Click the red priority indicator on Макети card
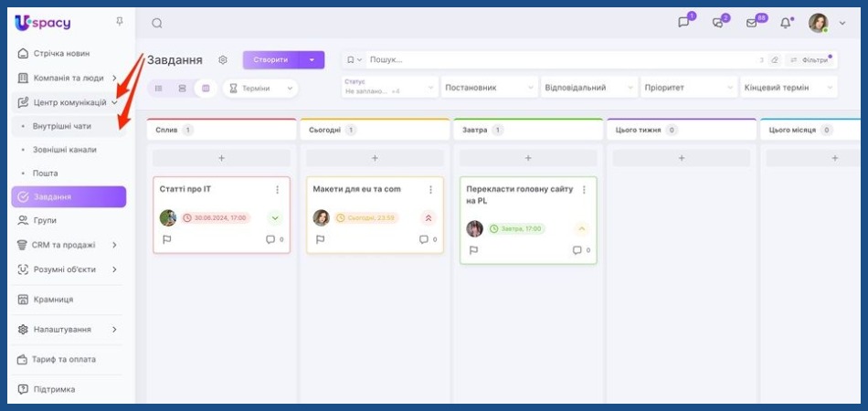Viewport: 868px width, 411px height. coord(429,218)
